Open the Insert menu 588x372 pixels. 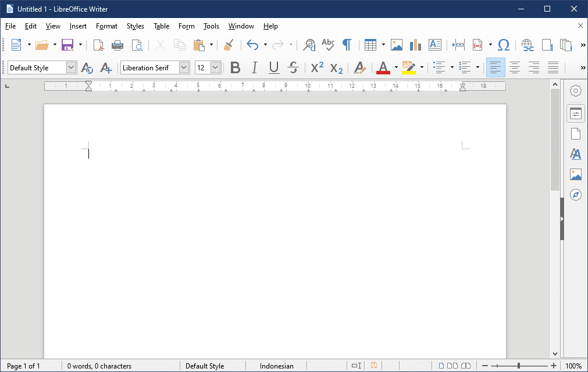click(x=78, y=26)
